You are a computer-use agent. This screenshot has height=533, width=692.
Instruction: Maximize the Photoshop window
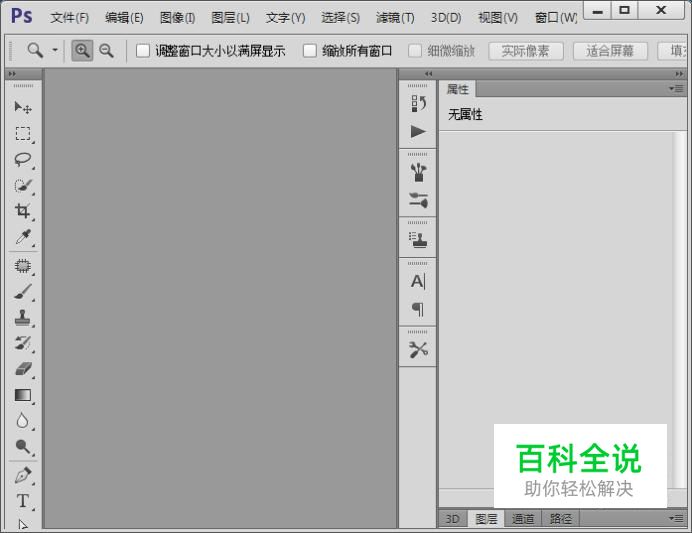click(x=624, y=10)
